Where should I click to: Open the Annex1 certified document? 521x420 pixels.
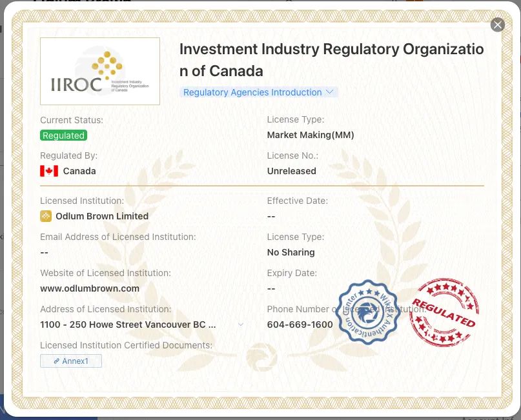[71, 361]
